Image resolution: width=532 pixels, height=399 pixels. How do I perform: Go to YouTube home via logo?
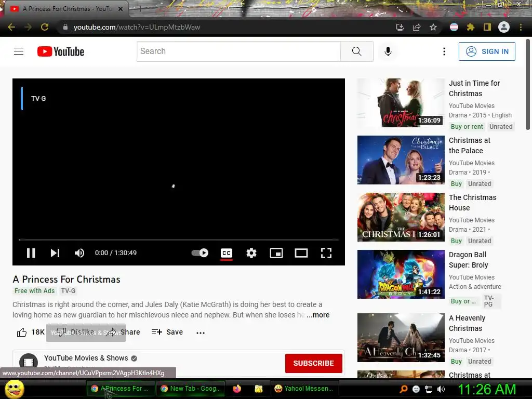tap(61, 51)
